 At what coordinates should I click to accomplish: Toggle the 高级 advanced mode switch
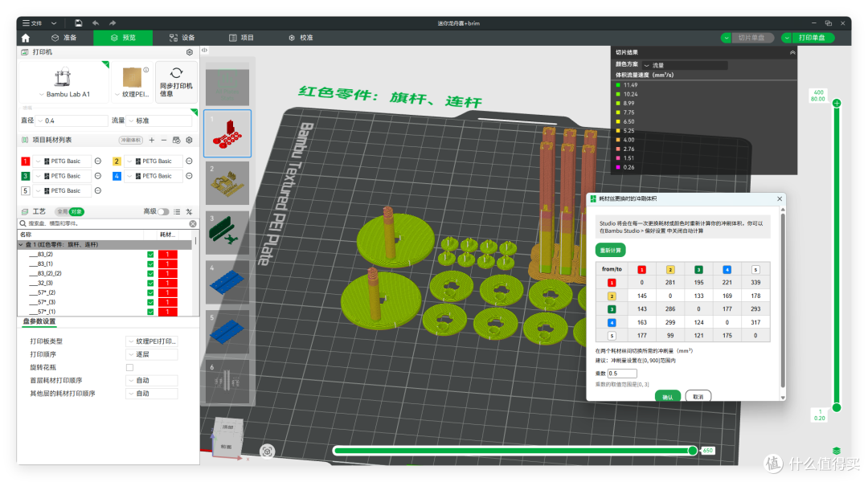(163, 211)
